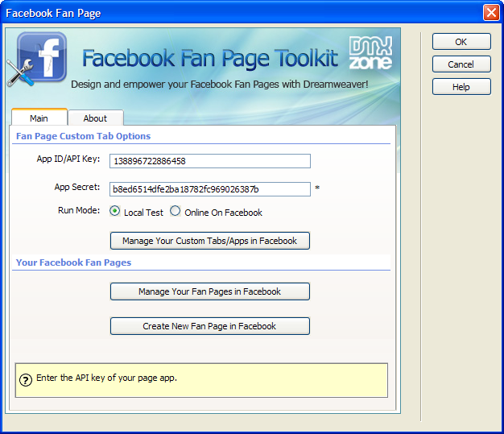
Task: Open Help for this dialog
Action: (x=461, y=87)
